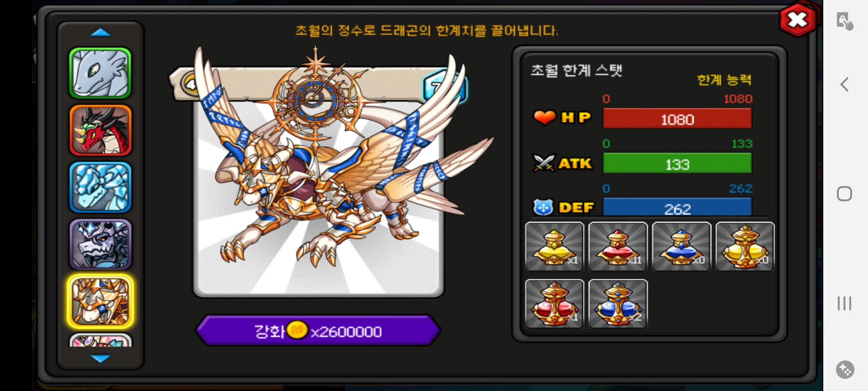
Task: Use the small yellow essence potion x1
Action: click(x=554, y=247)
